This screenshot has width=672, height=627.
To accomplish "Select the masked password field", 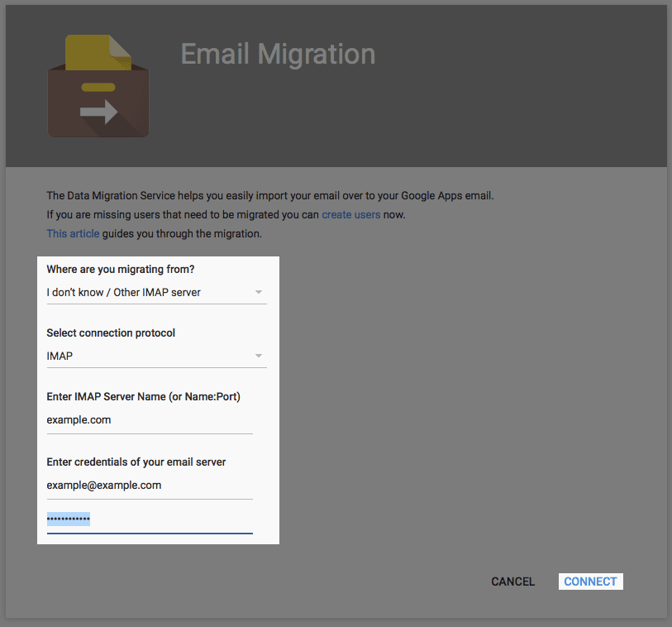I will tap(149, 519).
